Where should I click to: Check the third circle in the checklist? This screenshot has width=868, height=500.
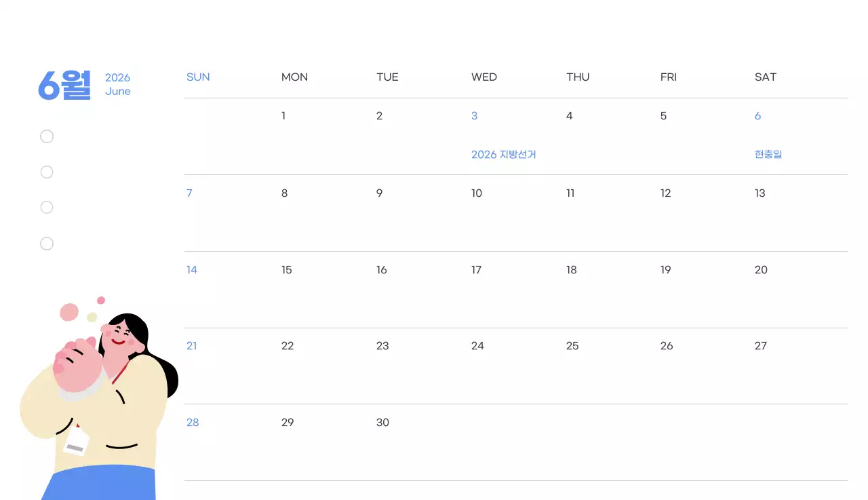47,208
